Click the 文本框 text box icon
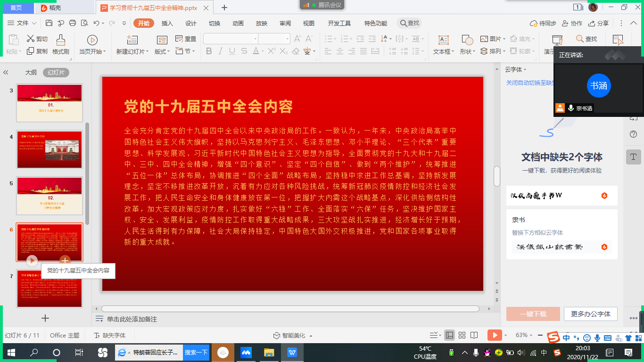The image size is (644, 362). click(x=444, y=40)
